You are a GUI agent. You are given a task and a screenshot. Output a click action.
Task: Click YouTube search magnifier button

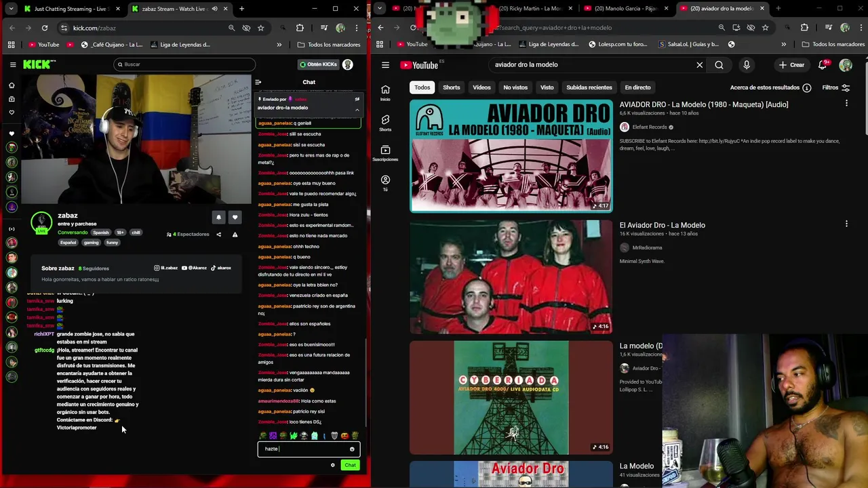click(719, 65)
